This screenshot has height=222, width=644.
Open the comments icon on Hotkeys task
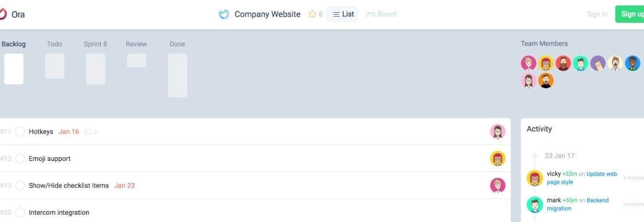point(88,132)
